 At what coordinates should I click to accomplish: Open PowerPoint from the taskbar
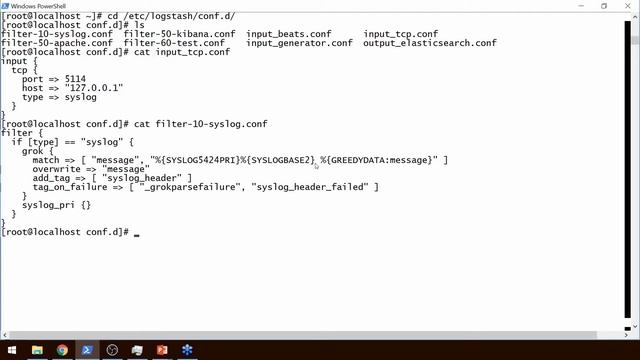point(162,350)
